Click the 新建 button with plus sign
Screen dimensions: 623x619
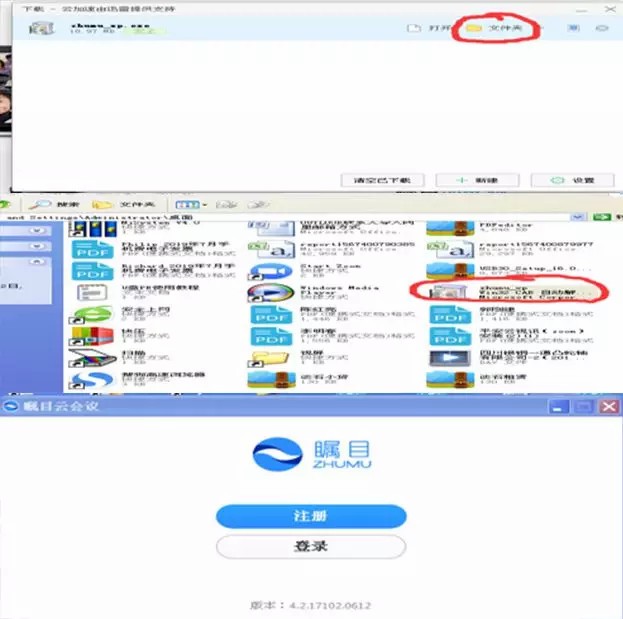(477, 180)
